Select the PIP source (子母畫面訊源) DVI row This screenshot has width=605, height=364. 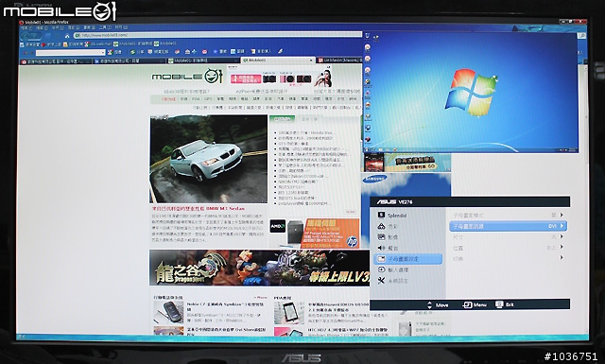tap(508, 226)
